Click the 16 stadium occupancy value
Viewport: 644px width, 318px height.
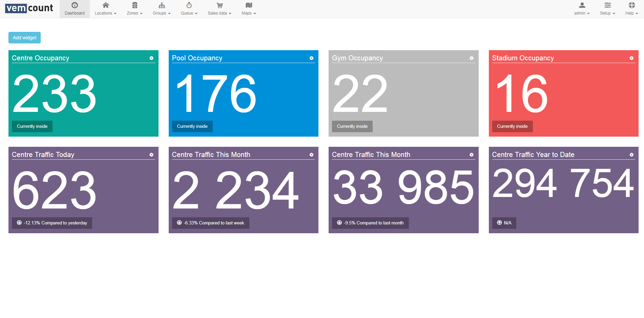click(x=522, y=94)
